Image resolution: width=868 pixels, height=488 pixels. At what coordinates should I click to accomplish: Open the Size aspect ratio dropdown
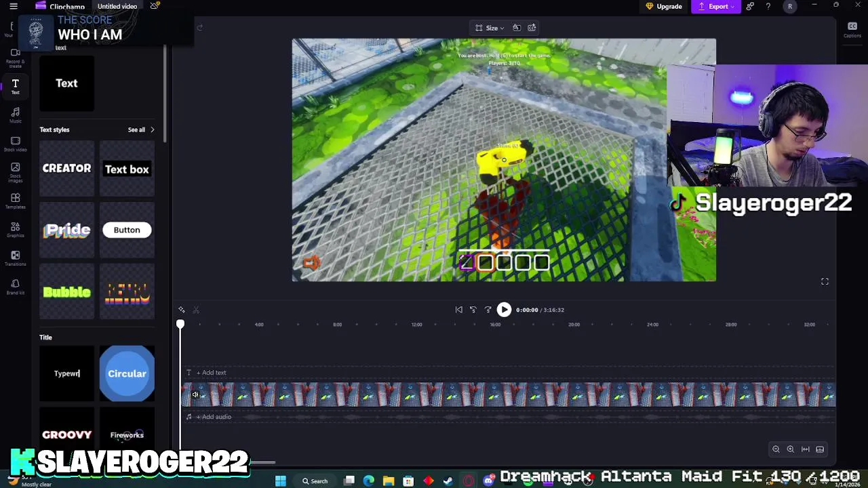point(490,28)
